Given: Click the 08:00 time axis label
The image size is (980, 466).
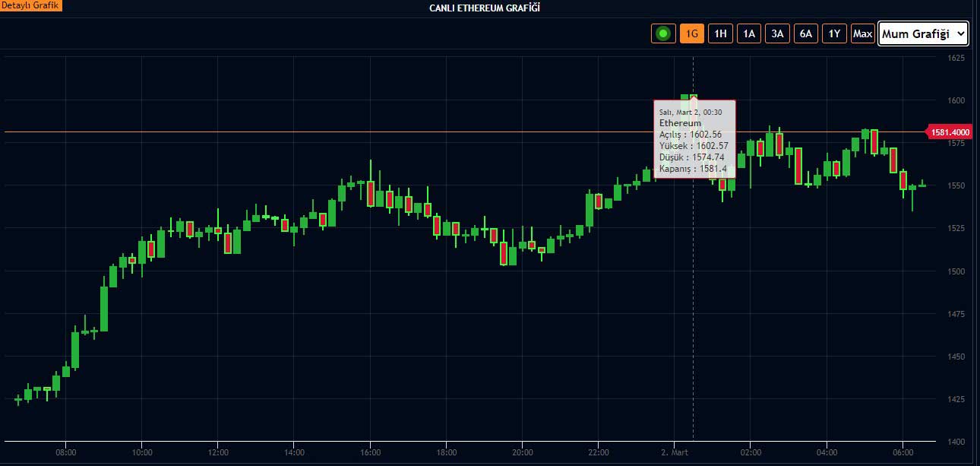Looking at the screenshot, I should click(66, 452).
